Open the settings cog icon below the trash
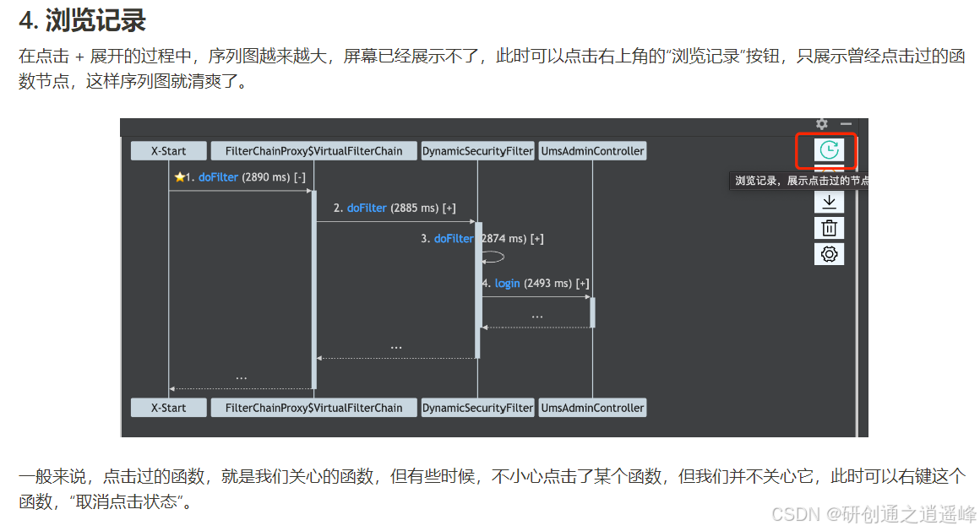This screenshot has width=980, height=531. click(829, 254)
